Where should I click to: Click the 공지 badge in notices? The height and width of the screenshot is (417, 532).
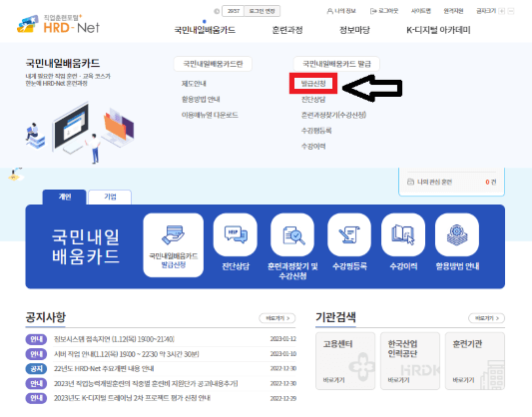pyautogui.click(x=36, y=368)
